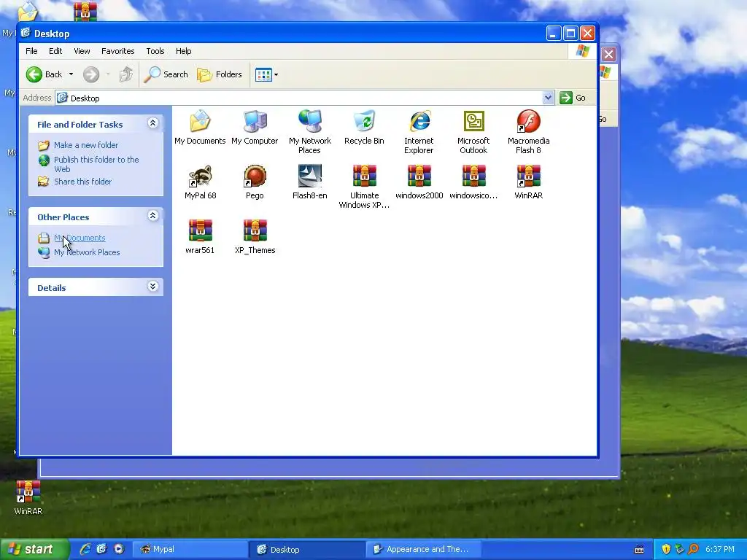Click the Back toolbar button

point(44,74)
